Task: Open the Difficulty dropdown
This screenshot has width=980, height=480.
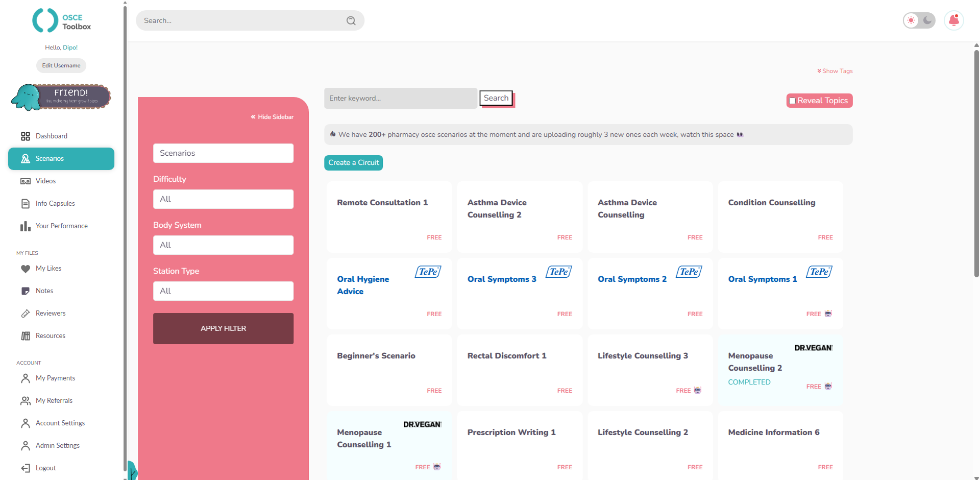Action: pos(223,199)
